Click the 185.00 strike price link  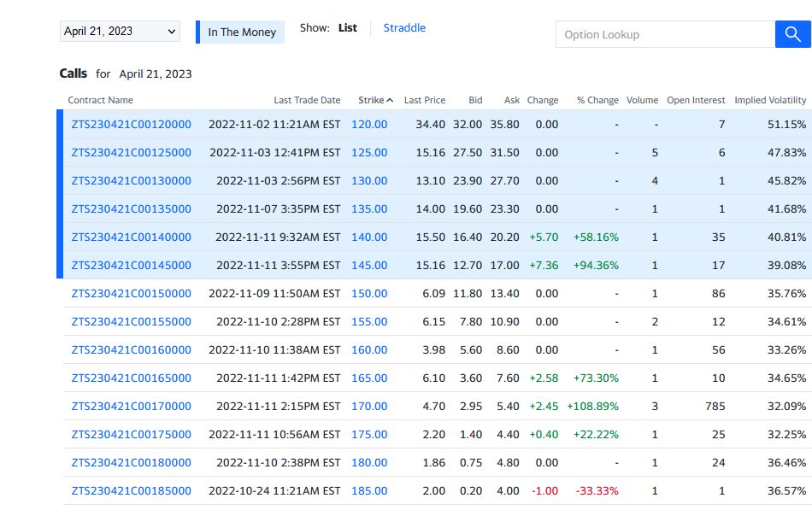tap(369, 490)
